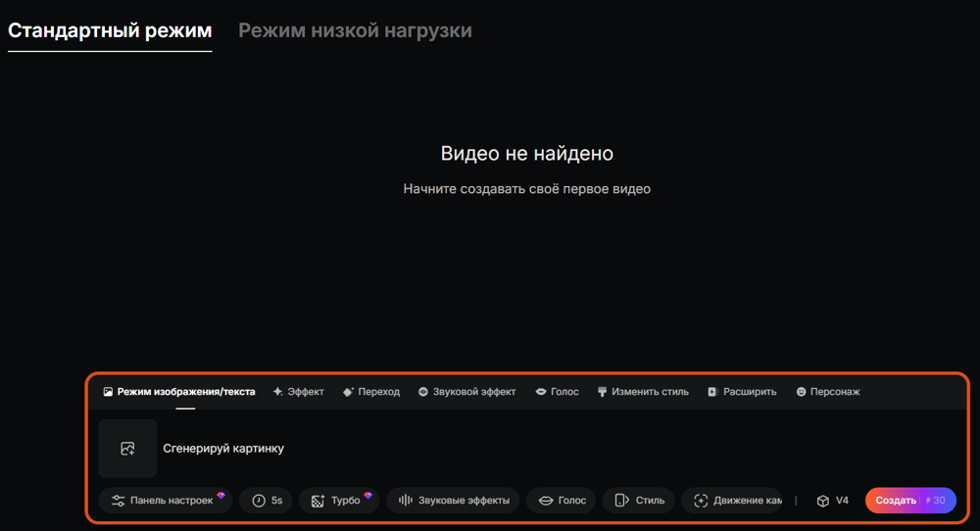Switch to Режим низкой нагрузки tab
Image resolution: width=980 pixels, height=531 pixels.
coord(355,30)
